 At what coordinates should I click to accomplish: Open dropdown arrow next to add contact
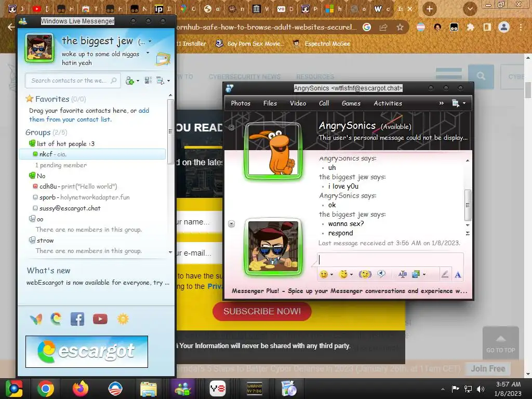[138, 81]
